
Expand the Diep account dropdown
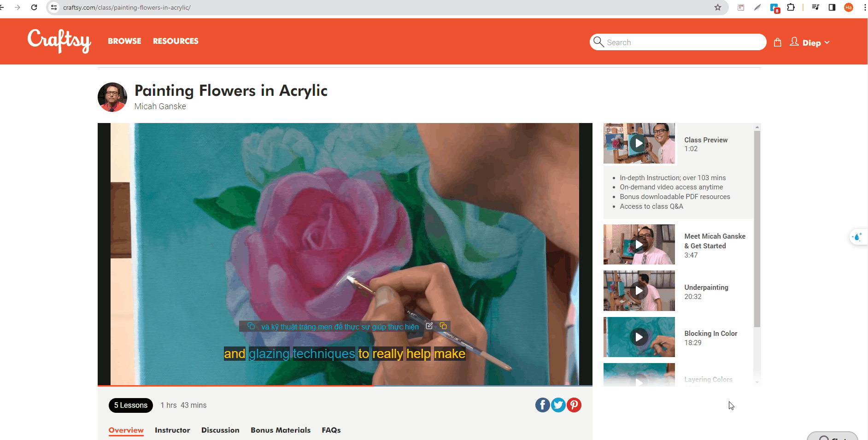tap(810, 42)
